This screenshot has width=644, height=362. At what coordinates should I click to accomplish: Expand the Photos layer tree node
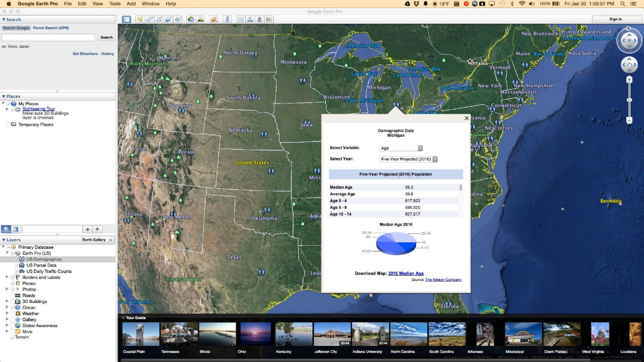coord(7,289)
